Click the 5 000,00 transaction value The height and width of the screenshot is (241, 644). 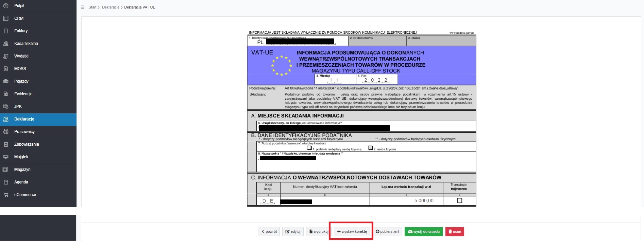[424, 201]
